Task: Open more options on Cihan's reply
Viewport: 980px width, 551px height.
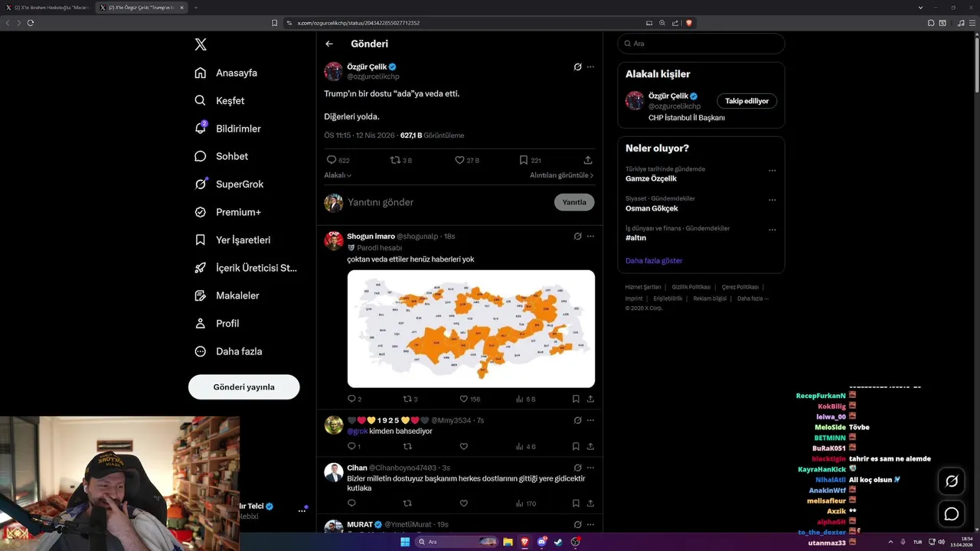Action: tap(590, 468)
